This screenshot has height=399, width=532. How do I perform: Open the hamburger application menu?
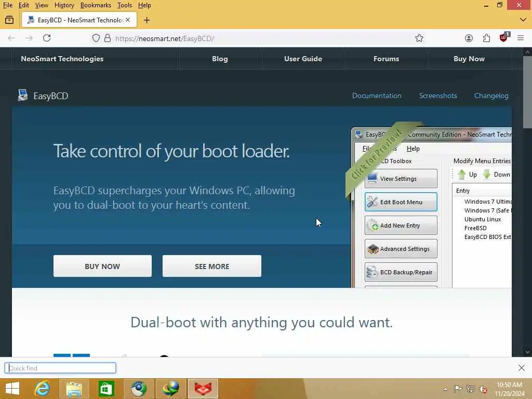pos(521,38)
